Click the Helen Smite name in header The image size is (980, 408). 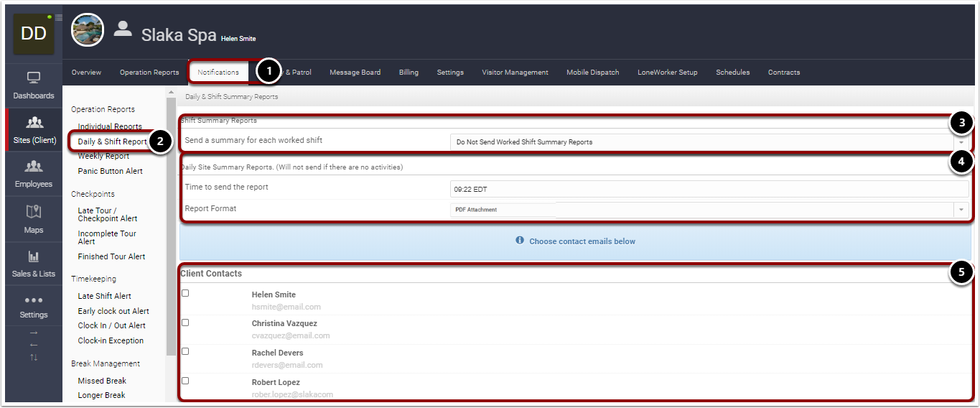pyautogui.click(x=238, y=39)
